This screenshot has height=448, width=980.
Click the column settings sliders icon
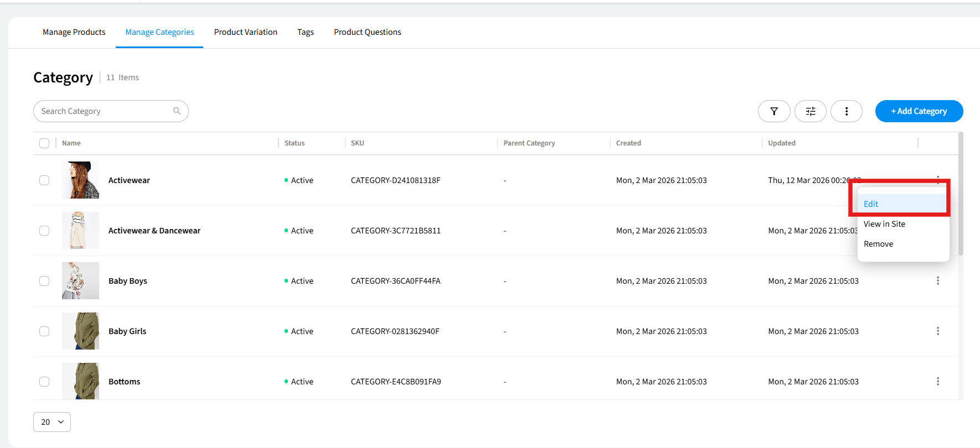(810, 111)
